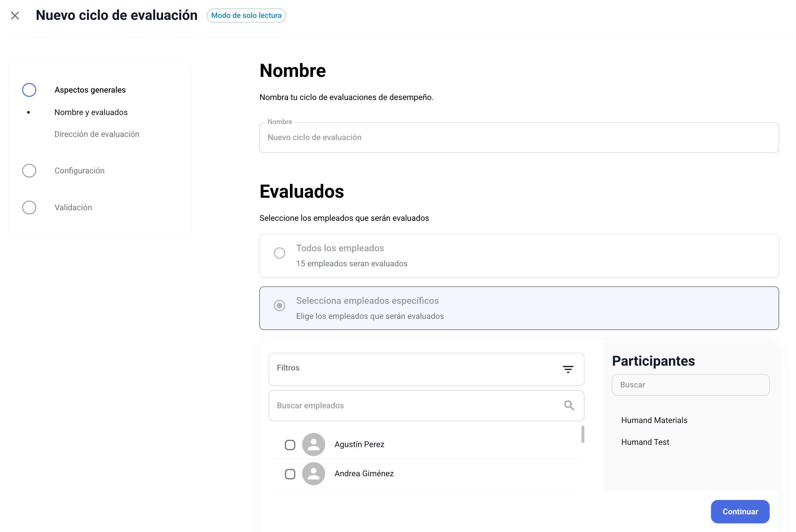Click the filter lines icon in Filtros
The height and width of the screenshot is (532, 796).
(x=568, y=369)
